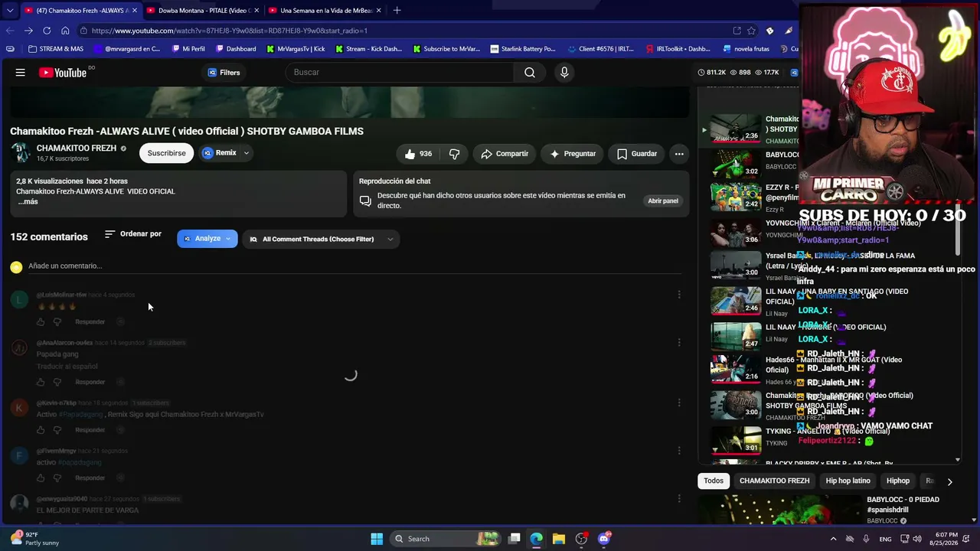
Task: Click Abrir panel for chat replay
Action: pos(663,201)
